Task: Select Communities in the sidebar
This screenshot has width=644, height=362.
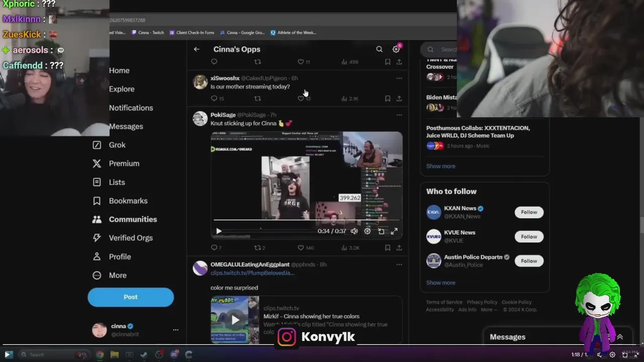Action: [x=125, y=219]
